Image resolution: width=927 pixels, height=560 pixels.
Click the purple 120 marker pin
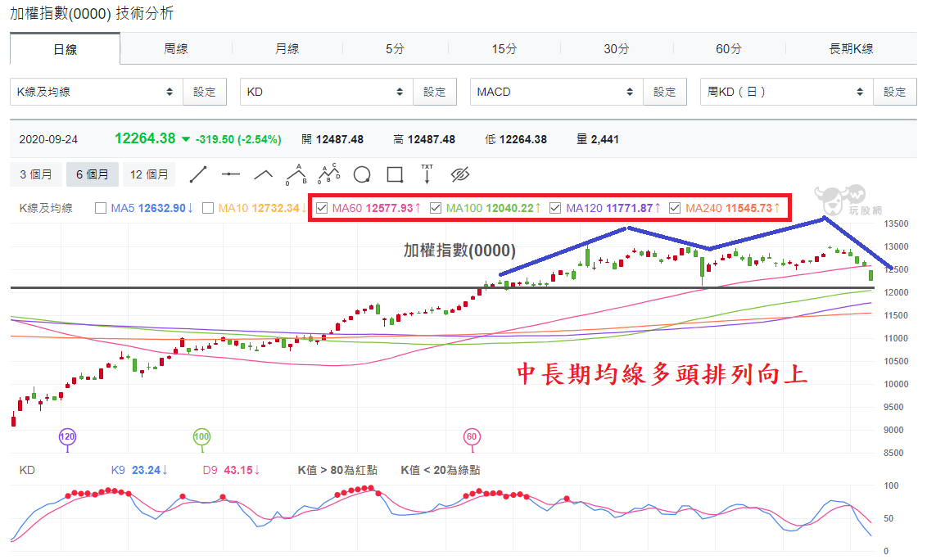point(67,437)
